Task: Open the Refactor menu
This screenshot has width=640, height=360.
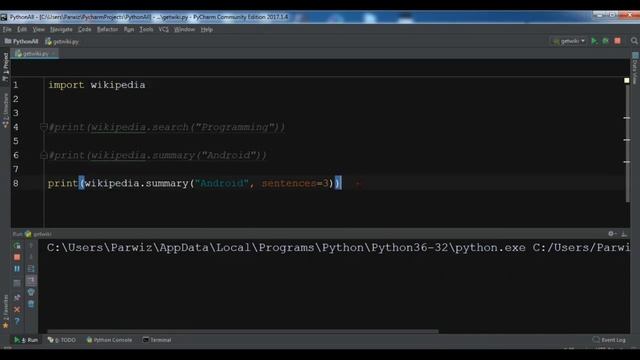Action: (107, 29)
